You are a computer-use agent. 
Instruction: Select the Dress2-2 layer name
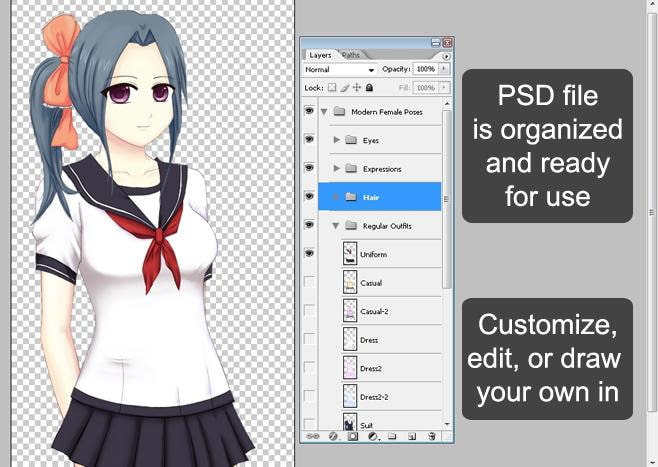coord(374,397)
